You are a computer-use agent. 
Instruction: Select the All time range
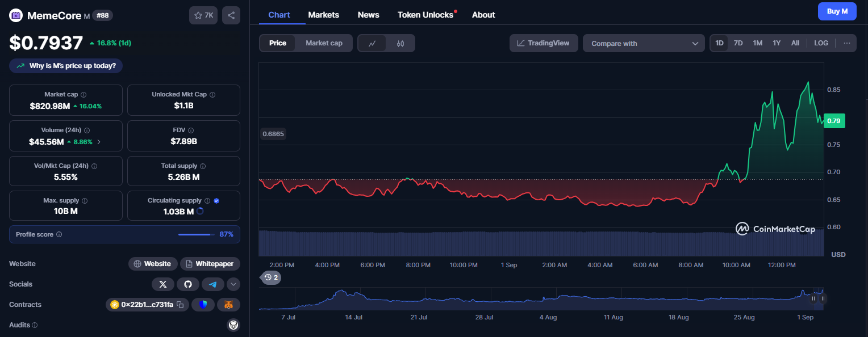[795, 43]
